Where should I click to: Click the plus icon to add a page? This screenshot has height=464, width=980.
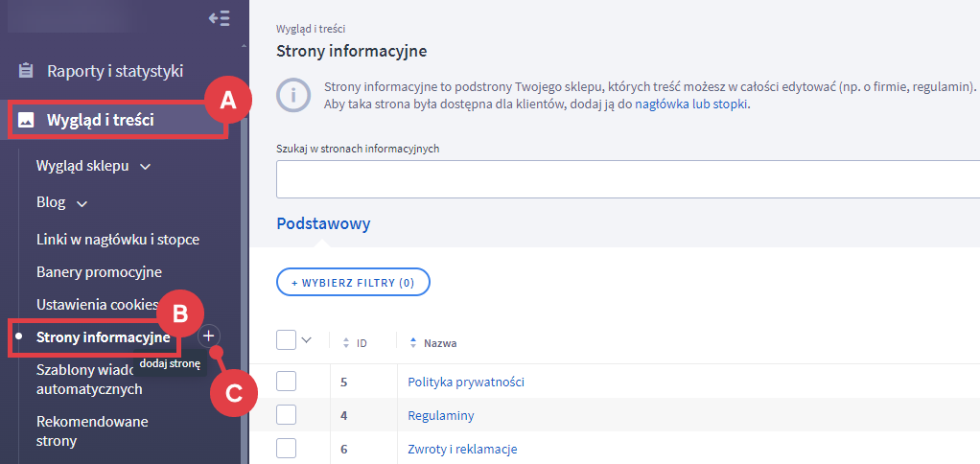pos(209,336)
